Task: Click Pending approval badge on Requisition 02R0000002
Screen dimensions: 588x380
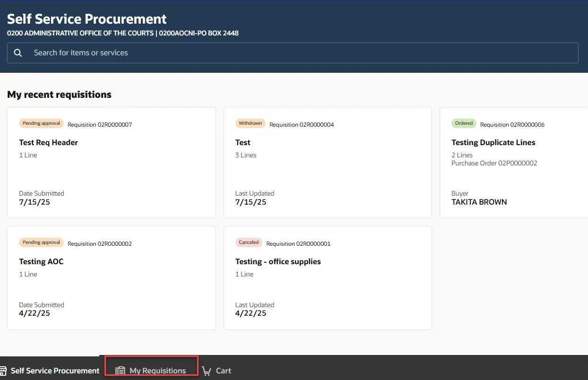Action: tap(41, 242)
